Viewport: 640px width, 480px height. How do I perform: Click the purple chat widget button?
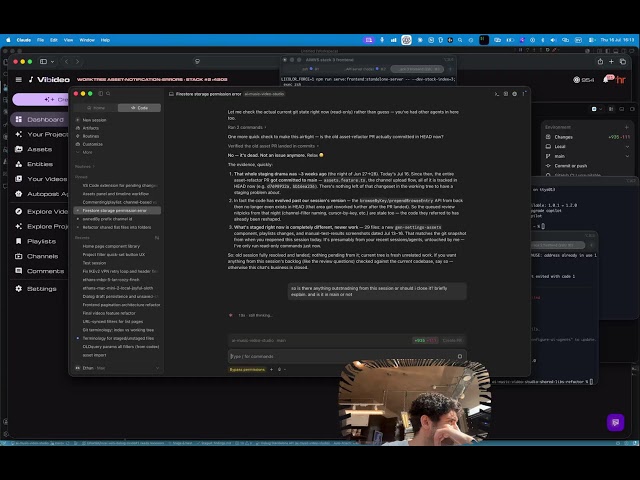pyautogui.click(x=616, y=422)
